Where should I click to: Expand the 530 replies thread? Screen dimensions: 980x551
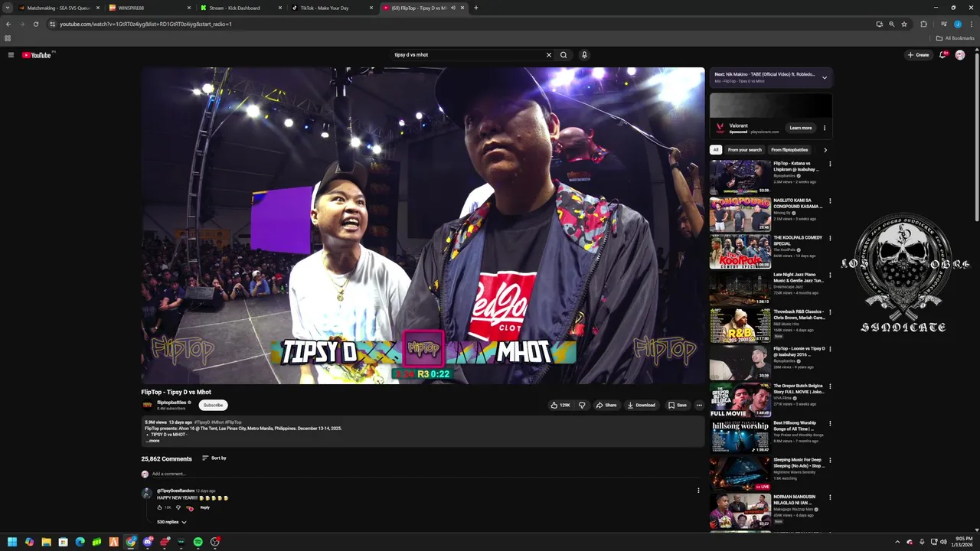[x=171, y=522]
